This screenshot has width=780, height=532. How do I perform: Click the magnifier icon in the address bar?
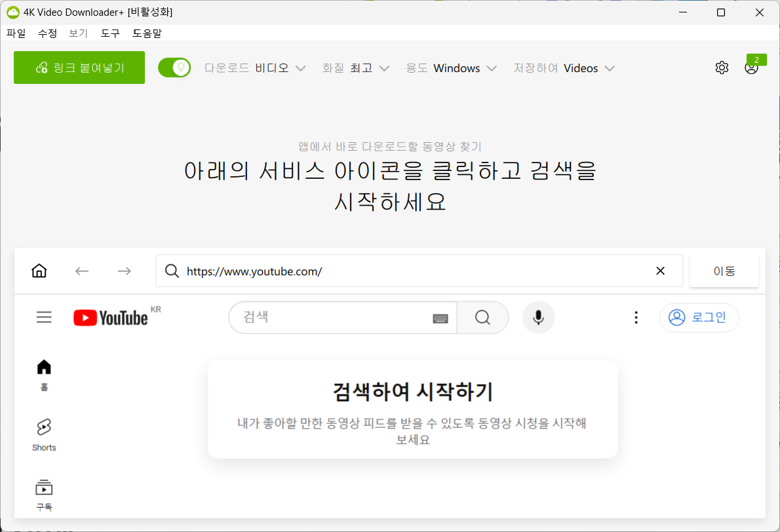click(172, 271)
